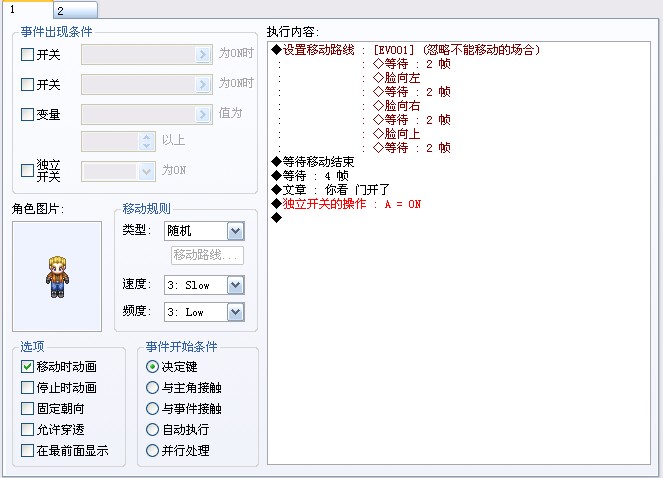Select the 自动执行 trigger radio button
Image resolution: width=663 pixels, height=478 pixels.
tap(152, 429)
